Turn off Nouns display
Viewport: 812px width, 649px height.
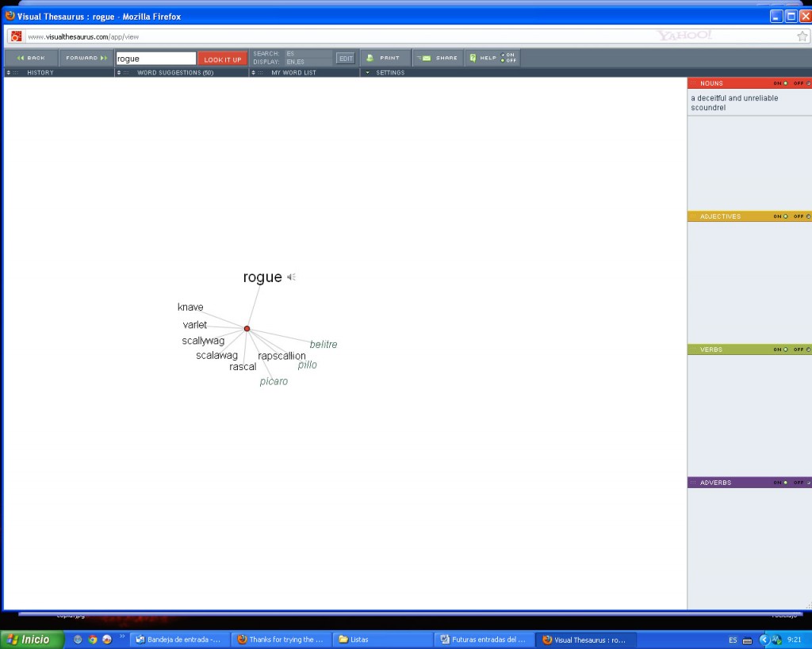pos(807,83)
